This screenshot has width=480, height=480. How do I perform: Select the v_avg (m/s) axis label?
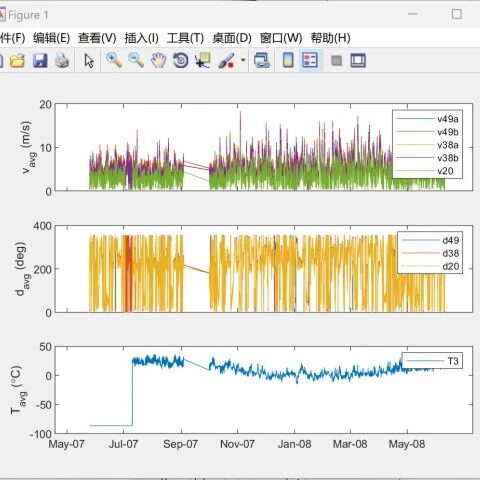click(28, 147)
